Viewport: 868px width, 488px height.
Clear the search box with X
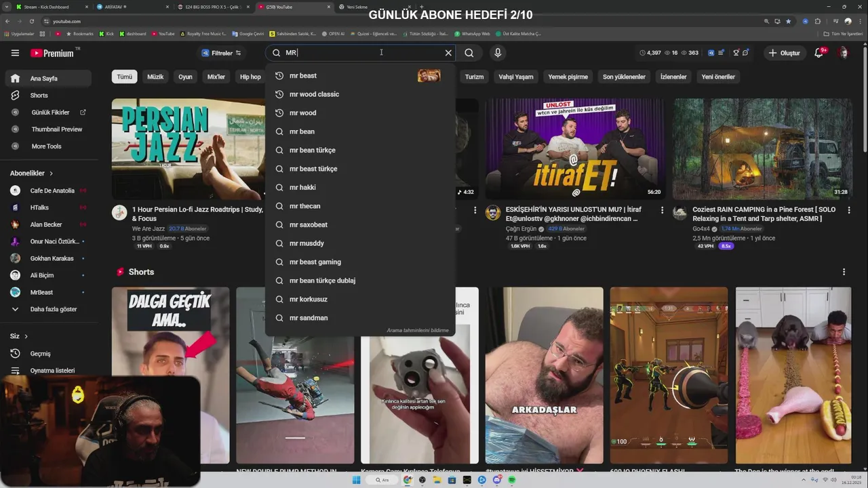448,53
